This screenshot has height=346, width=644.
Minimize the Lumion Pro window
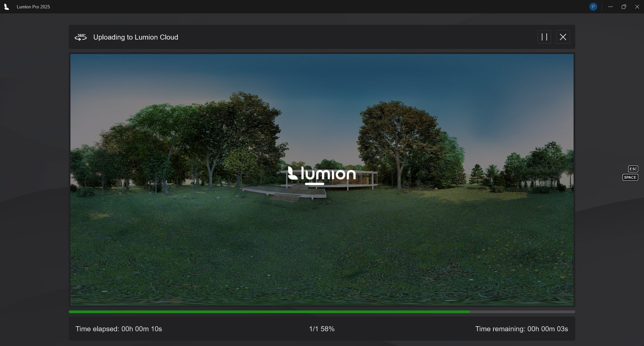pos(610,6)
